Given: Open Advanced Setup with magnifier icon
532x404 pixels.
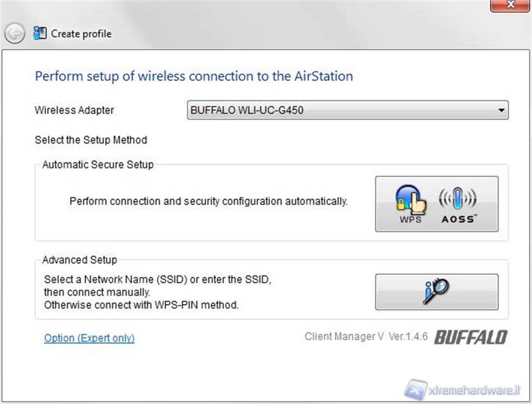Looking at the screenshot, I should coord(436,292).
